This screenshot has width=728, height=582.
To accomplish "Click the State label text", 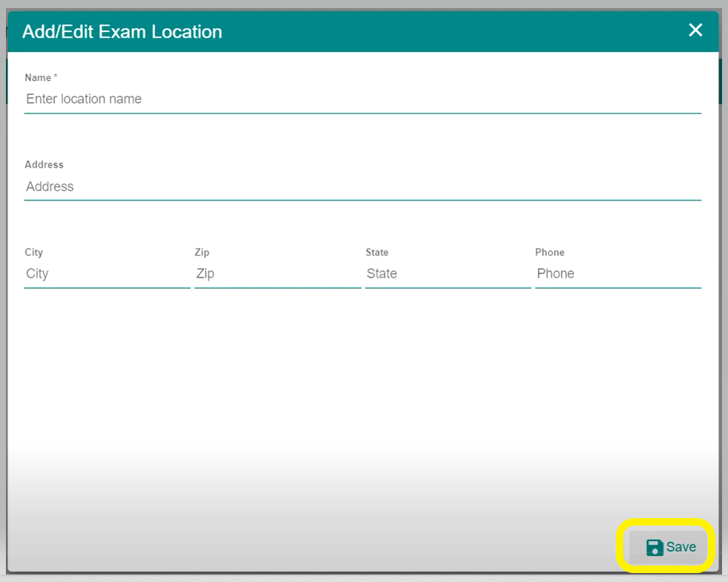I will coord(377,252).
